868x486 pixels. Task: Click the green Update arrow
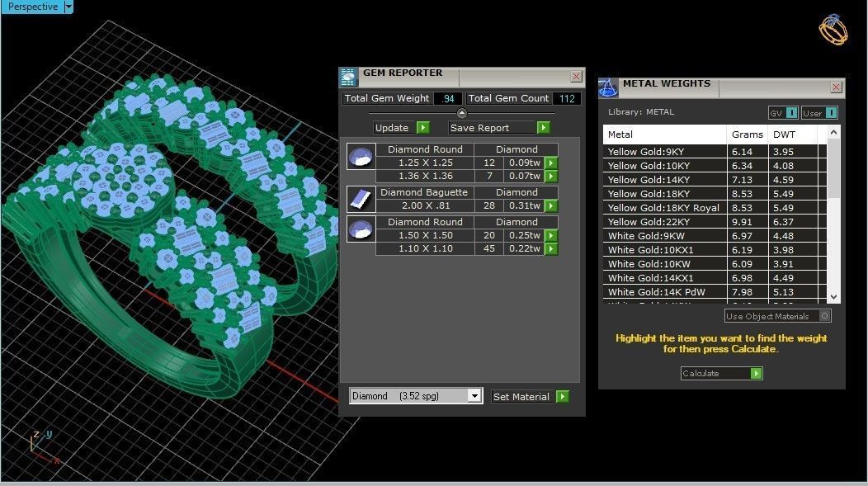[423, 128]
